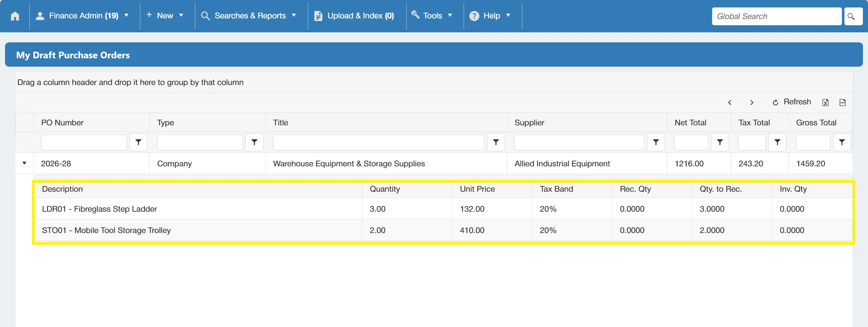868x327 pixels.
Task: Click the Title filter textbox
Action: pyautogui.click(x=378, y=142)
